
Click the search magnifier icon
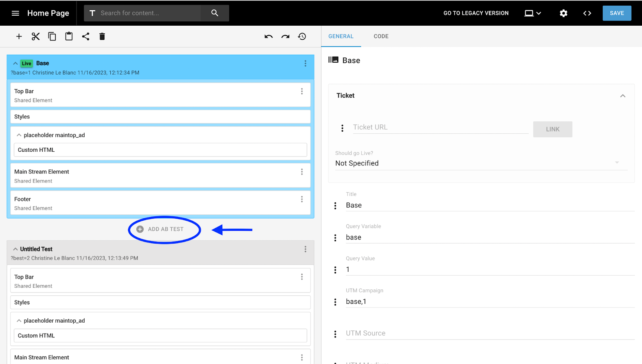point(214,13)
